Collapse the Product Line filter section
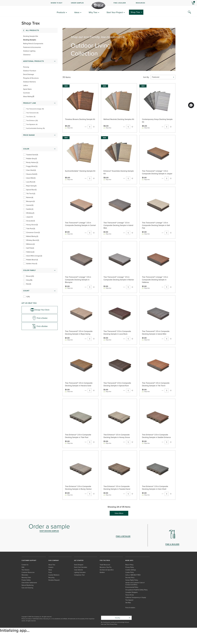The height and width of the screenshot is (644, 197). click(x=55, y=103)
